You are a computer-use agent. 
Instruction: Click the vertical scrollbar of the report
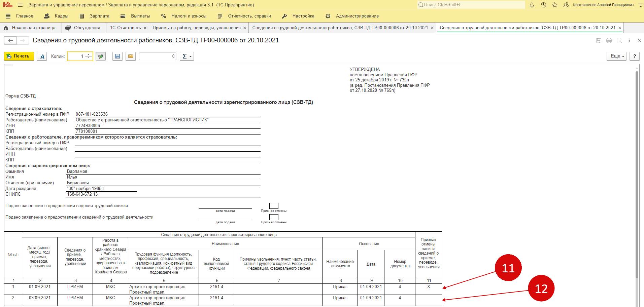pyautogui.click(x=637, y=175)
